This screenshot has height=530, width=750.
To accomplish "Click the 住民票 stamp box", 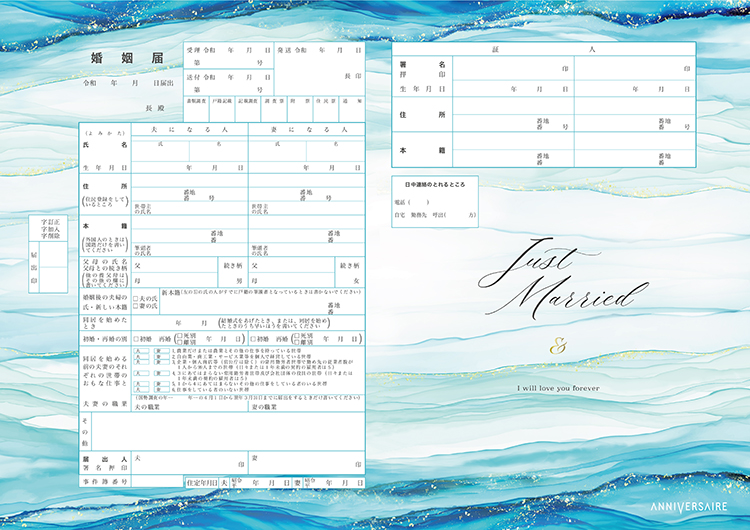I will tap(326, 109).
